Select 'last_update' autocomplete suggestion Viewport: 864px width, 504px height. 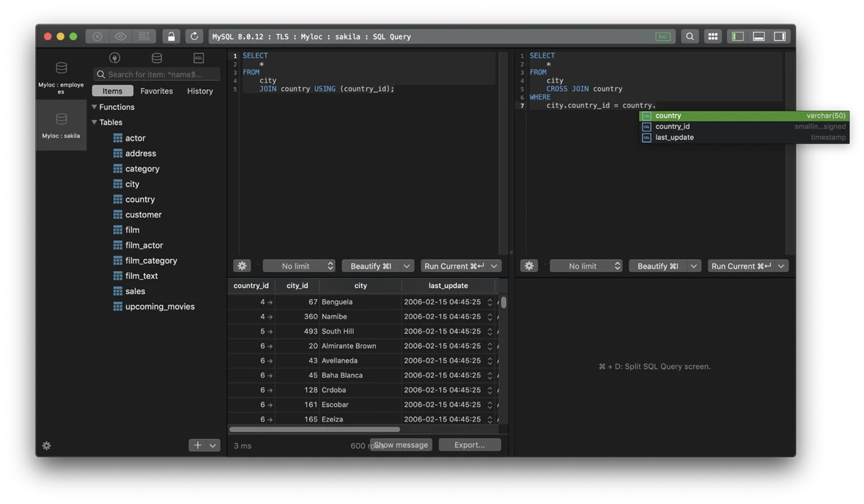pos(744,137)
